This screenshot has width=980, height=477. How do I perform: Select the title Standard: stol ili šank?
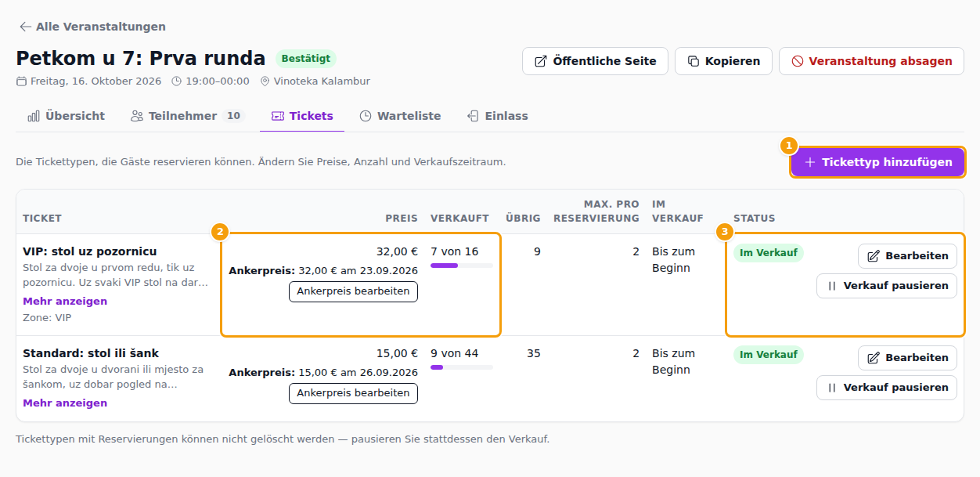[x=91, y=353]
